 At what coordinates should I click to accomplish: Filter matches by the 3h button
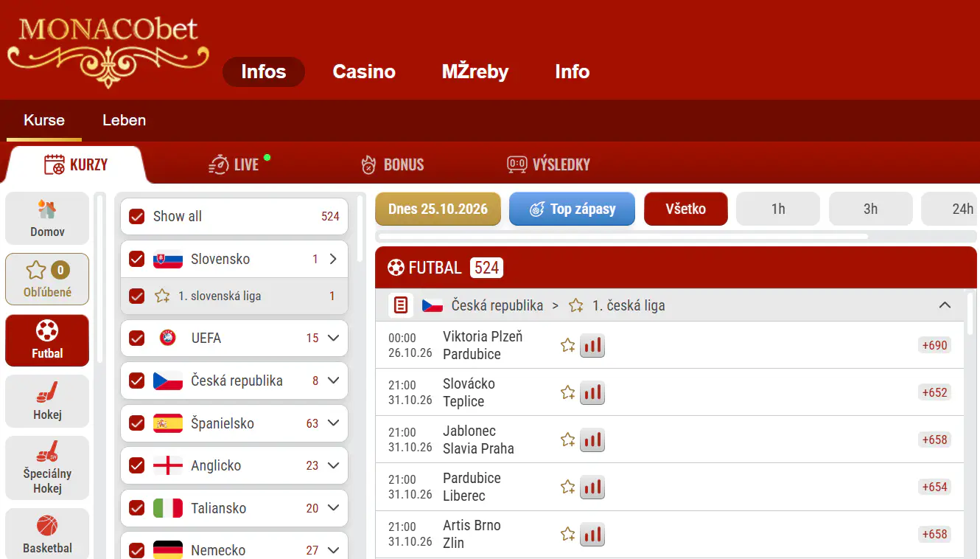[x=870, y=209]
